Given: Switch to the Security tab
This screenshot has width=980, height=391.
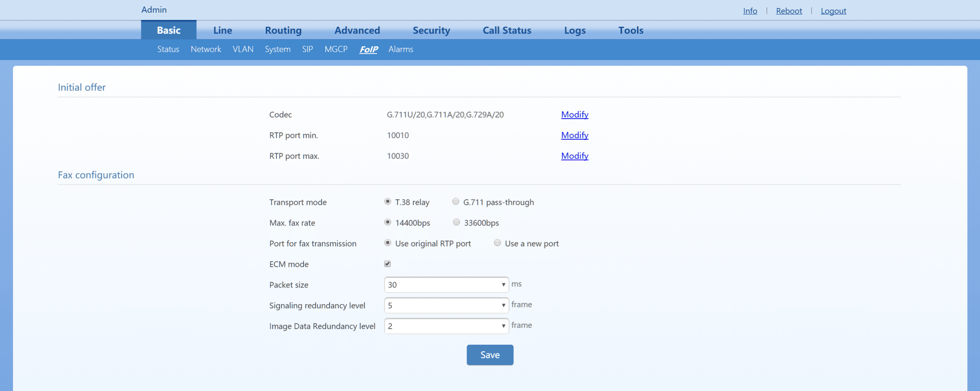Looking at the screenshot, I should [431, 30].
